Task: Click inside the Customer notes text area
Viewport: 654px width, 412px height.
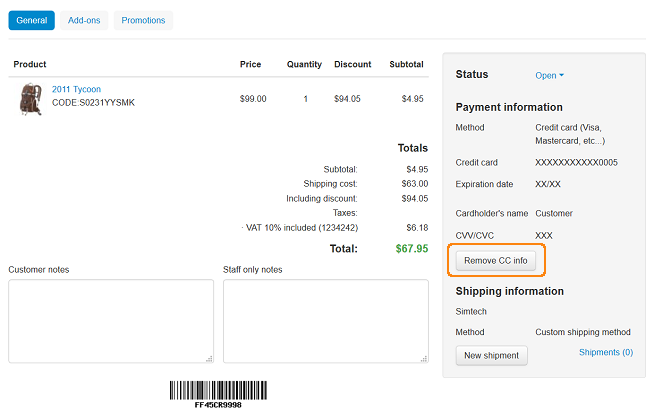Action: 111,321
